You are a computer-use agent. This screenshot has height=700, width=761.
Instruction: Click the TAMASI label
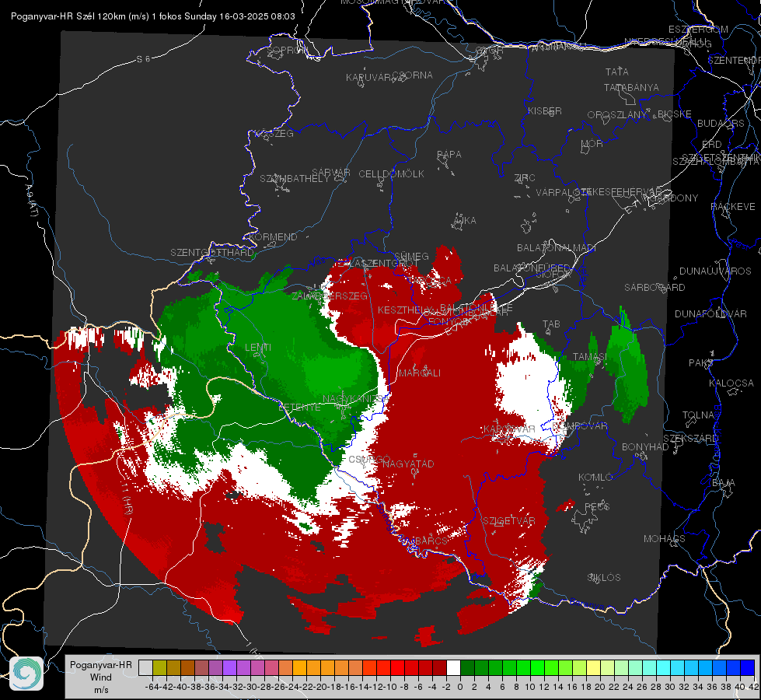pyautogui.click(x=590, y=356)
